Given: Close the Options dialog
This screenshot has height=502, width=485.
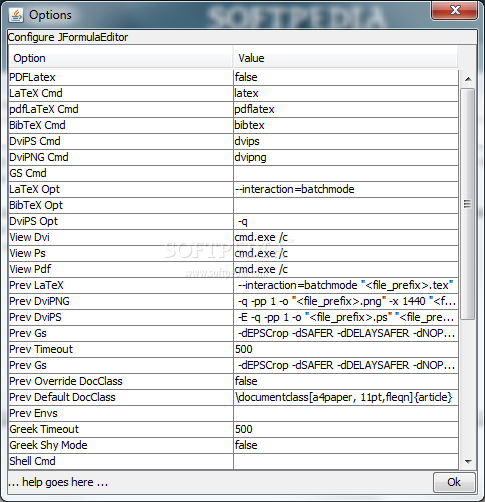Looking at the screenshot, I should (x=455, y=10).
